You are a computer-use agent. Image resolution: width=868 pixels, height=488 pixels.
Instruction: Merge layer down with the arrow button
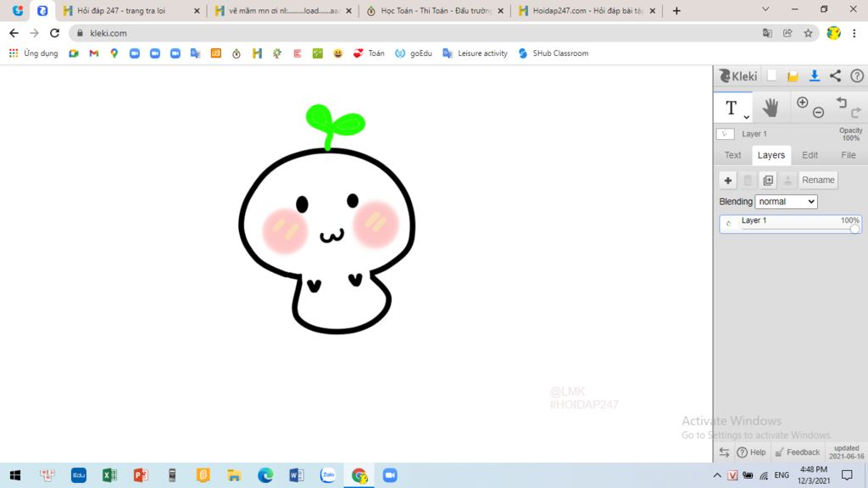click(787, 180)
